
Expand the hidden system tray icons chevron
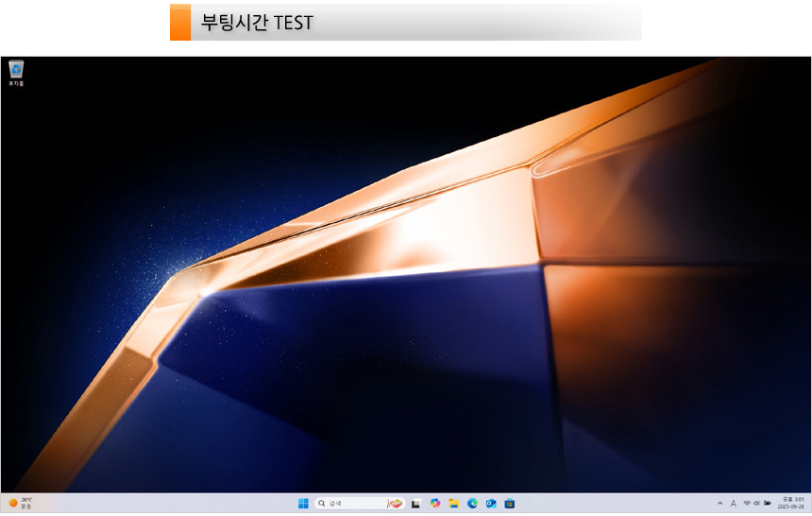(x=720, y=503)
